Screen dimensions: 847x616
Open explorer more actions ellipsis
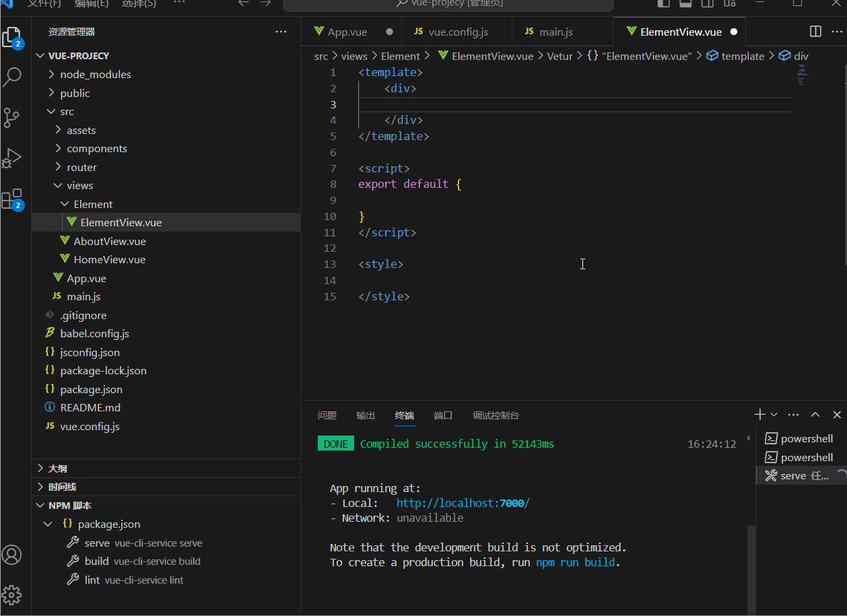pyautogui.click(x=281, y=32)
